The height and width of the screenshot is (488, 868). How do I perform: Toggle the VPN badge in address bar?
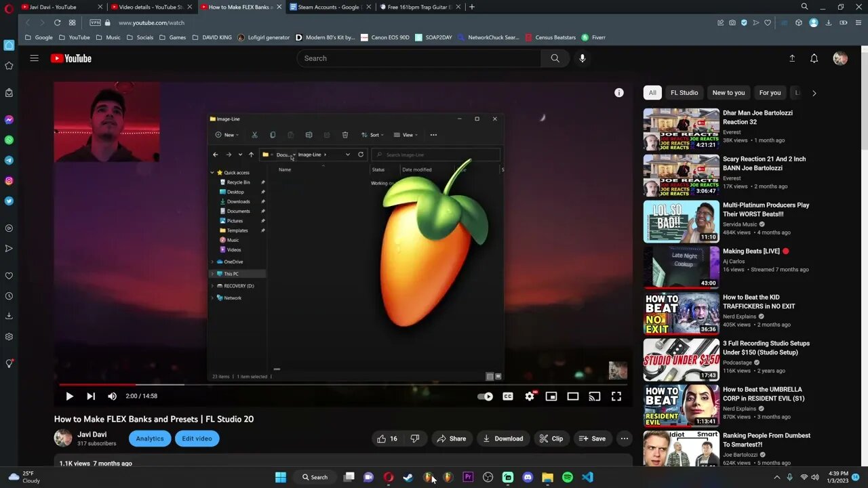pos(95,22)
